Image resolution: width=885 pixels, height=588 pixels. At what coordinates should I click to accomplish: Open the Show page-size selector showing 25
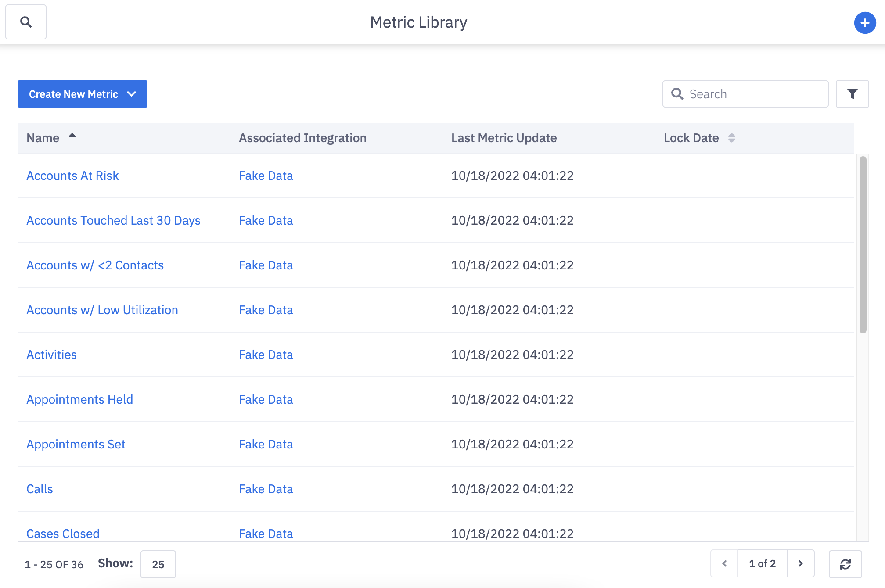pos(158,564)
